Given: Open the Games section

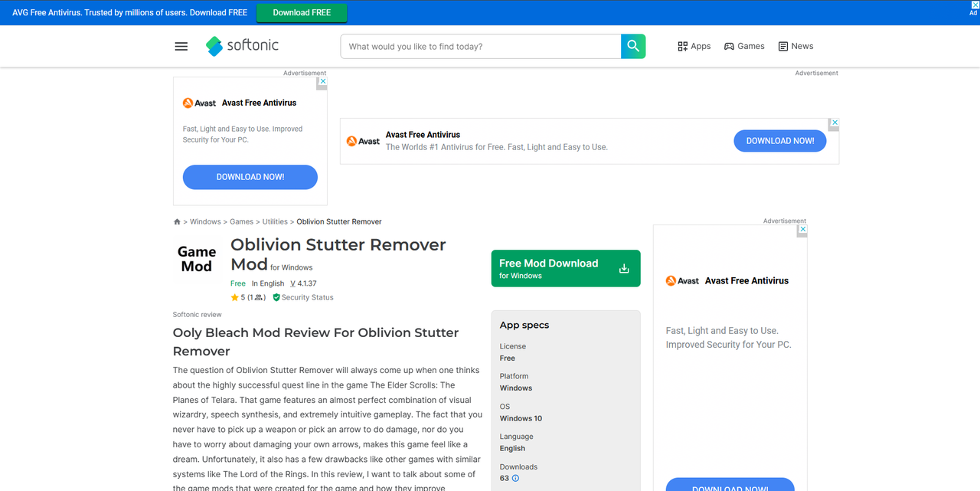Looking at the screenshot, I should 744,46.
